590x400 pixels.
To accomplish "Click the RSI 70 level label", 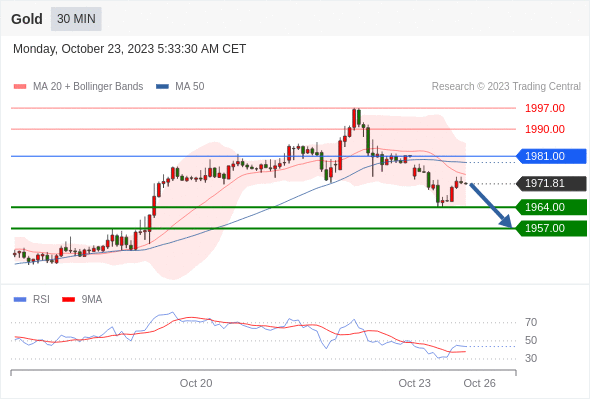I will click(x=531, y=322).
